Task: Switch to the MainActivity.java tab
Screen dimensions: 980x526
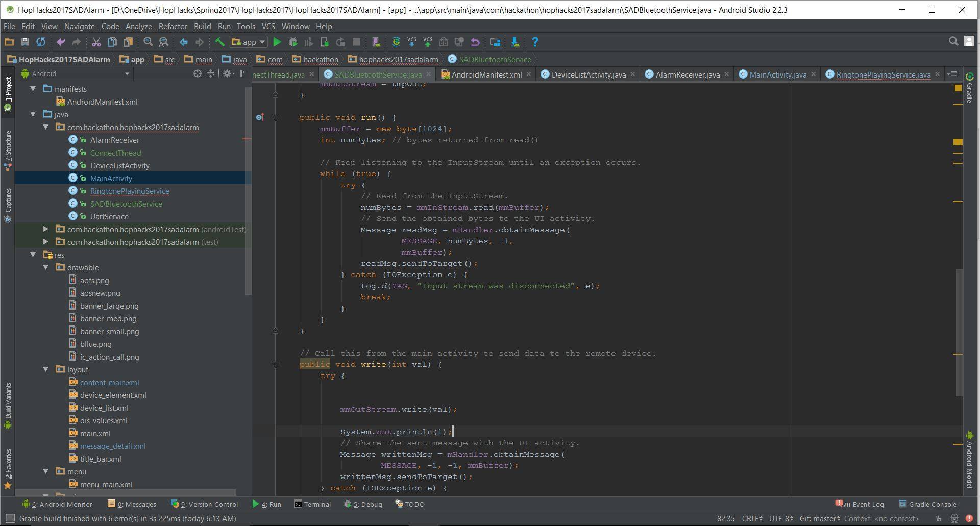Action: pos(777,74)
